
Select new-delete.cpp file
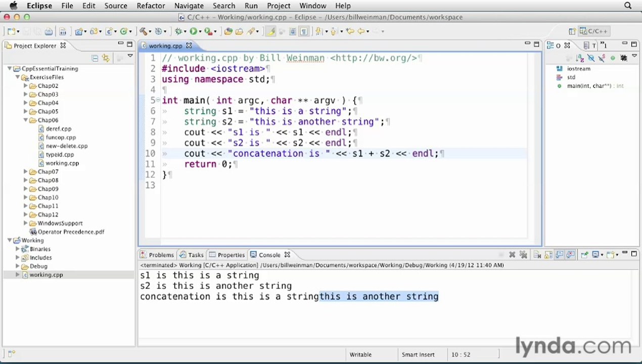coord(63,146)
